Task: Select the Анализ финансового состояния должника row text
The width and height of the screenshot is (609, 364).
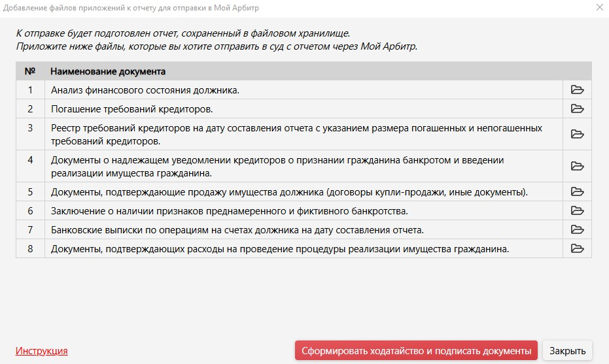Action: tap(145, 90)
